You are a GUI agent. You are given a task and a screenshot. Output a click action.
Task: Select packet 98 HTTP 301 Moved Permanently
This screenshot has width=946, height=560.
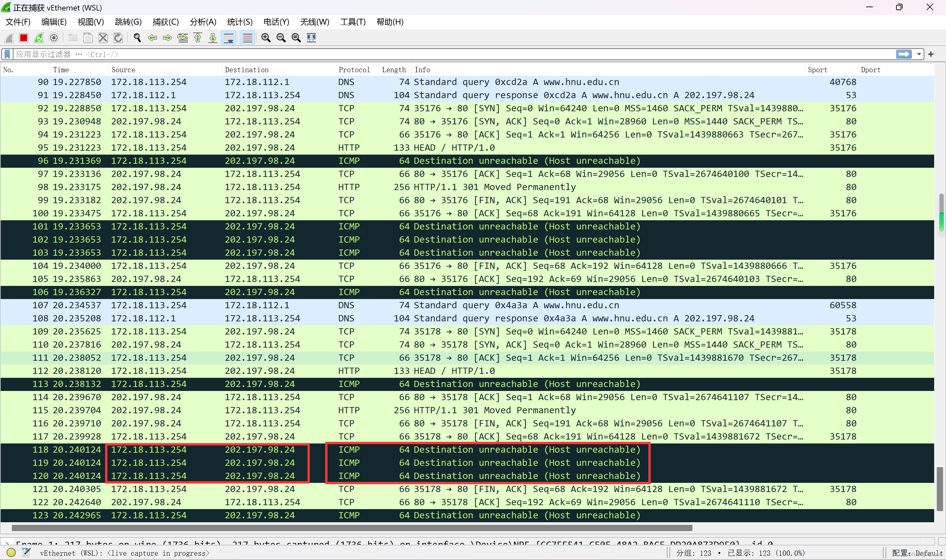(x=467, y=187)
